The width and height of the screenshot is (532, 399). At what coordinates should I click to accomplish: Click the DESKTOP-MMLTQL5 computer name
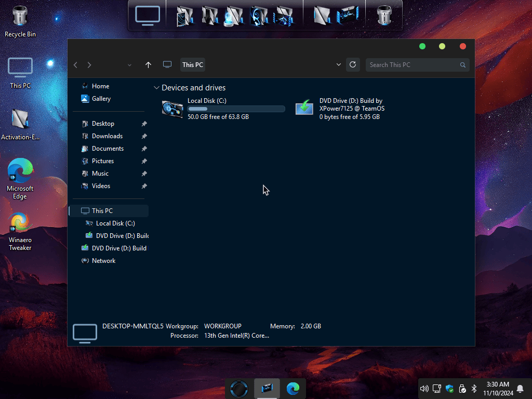[x=132, y=326]
